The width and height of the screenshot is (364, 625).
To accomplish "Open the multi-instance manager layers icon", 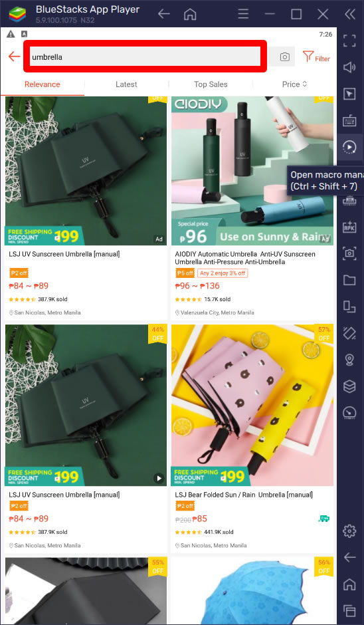I will [349, 386].
